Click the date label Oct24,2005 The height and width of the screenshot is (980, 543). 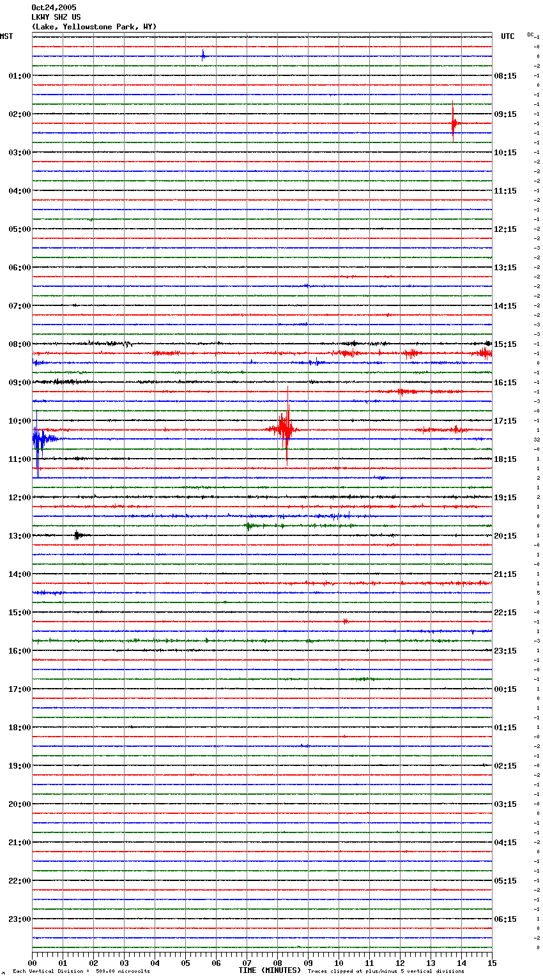pos(54,8)
